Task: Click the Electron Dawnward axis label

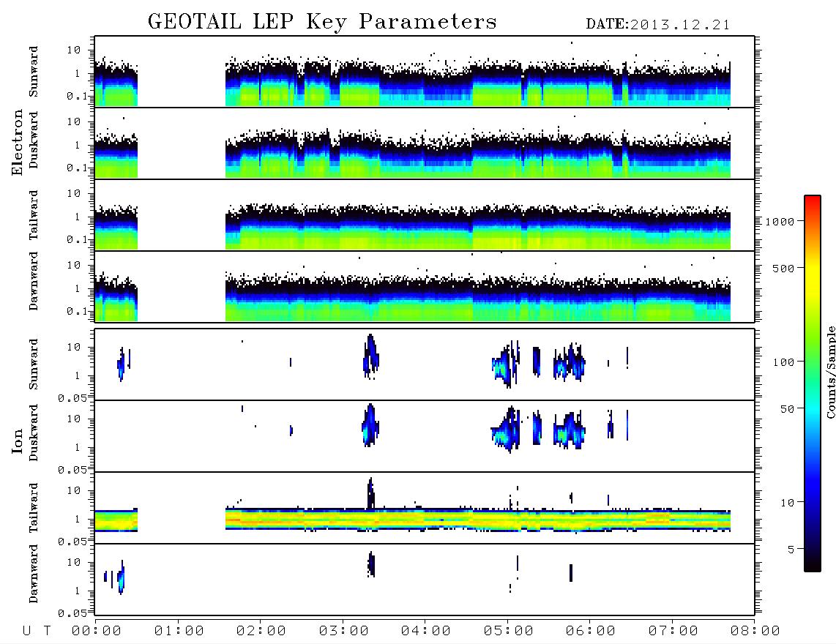Action: click(x=34, y=281)
